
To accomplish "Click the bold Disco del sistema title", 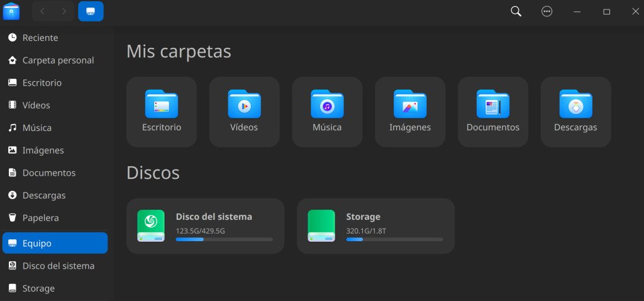I will click(x=214, y=217).
